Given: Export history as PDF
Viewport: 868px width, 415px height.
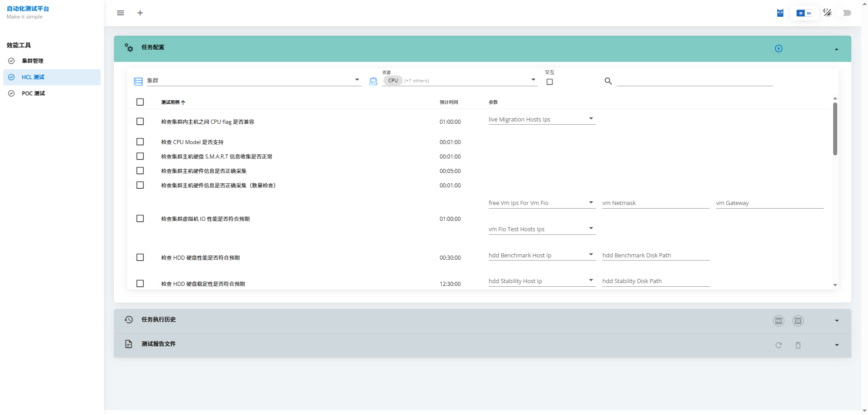Looking at the screenshot, I should click(x=778, y=321).
